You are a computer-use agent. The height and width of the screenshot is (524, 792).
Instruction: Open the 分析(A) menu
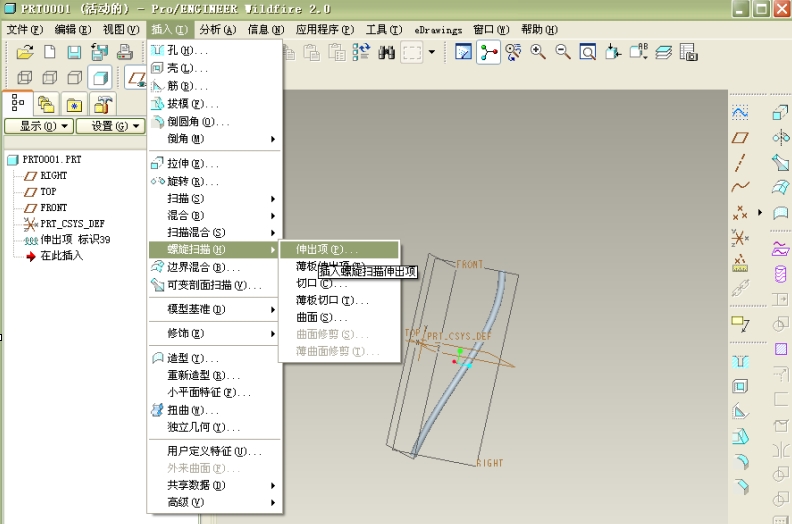pos(218,30)
